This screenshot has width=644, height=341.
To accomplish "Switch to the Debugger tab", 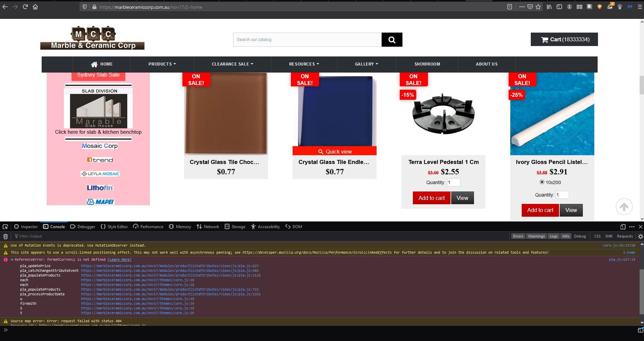I will pyautogui.click(x=83, y=227).
